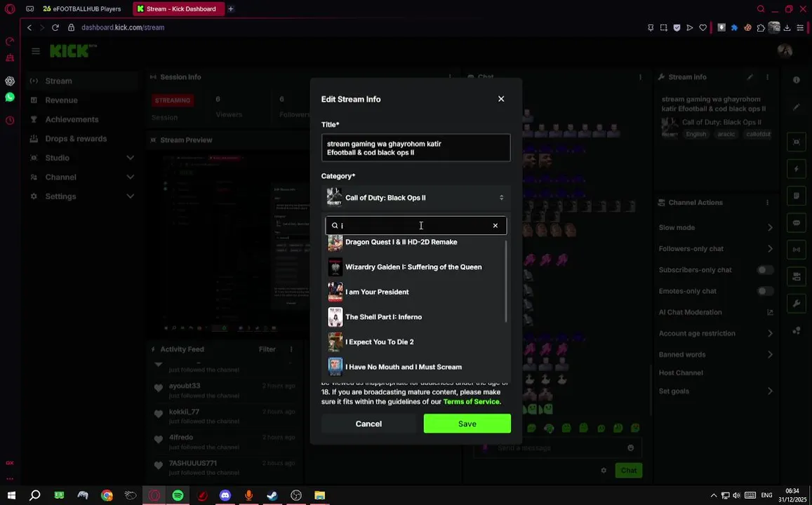This screenshot has width=812, height=505.
Task: Open Host Channel action
Action: pyautogui.click(x=681, y=373)
